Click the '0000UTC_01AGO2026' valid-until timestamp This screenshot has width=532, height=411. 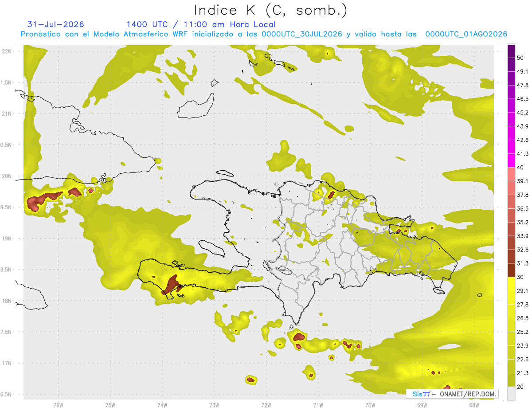point(466,34)
